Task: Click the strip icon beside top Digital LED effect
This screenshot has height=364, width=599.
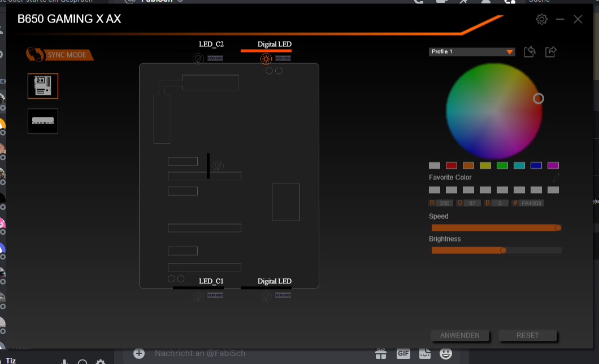Action: (283, 58)
